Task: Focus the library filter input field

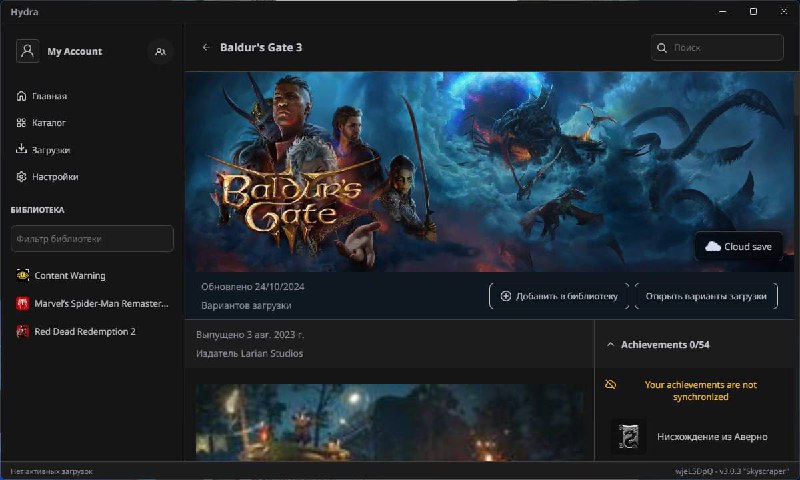Action: tap(92, 239)
